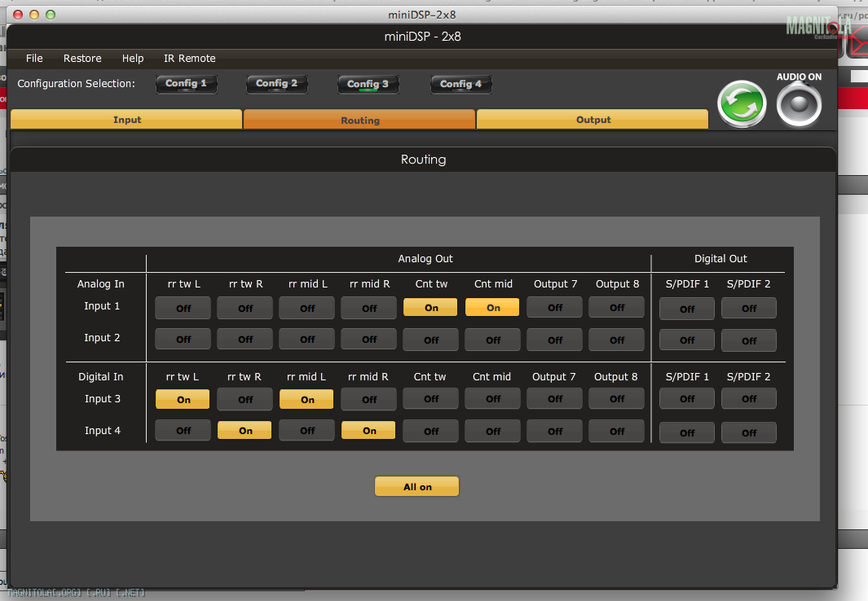Image resolution: width=868 pixels, height=601 pixels.
Task: Enable Input 4 to Cnt mid routing
Action: pos(492,432)
